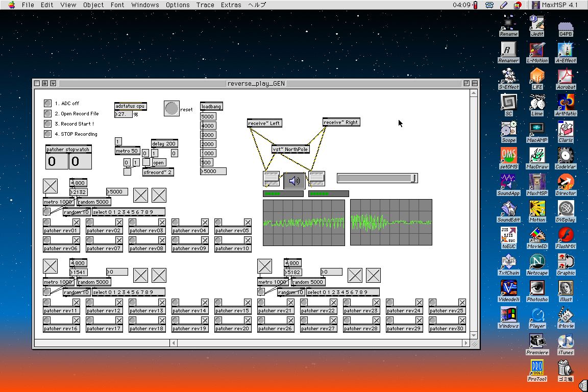Open the Jedit desktop icon
The height and width of the screenshot is (392, 588).
pyautogui.click(x=537, y=26)
